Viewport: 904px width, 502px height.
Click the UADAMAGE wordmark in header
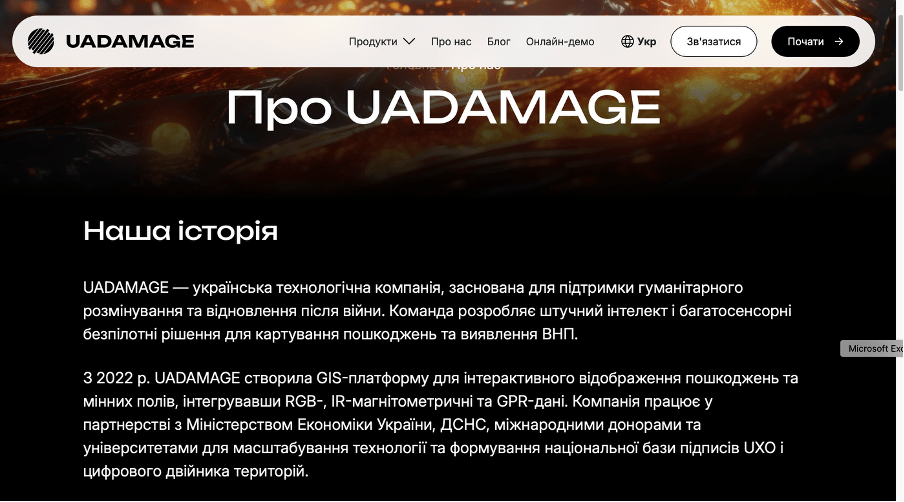130,41
